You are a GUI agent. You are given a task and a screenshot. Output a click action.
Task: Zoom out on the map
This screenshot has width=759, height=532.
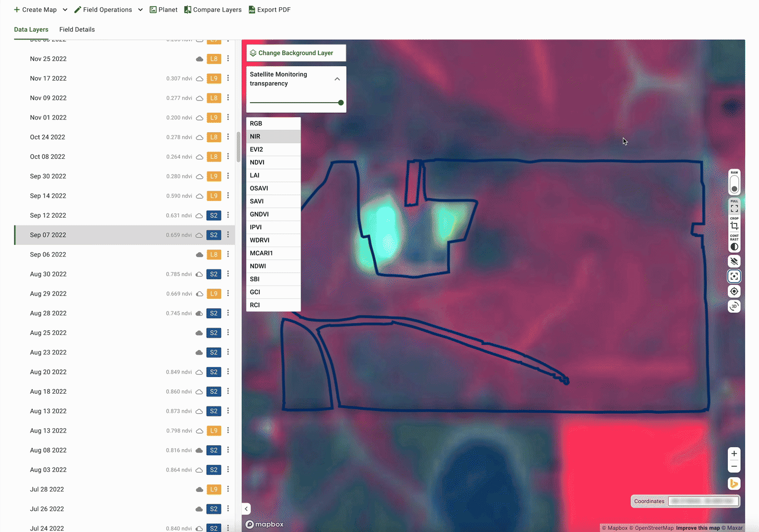pos(734,466)
